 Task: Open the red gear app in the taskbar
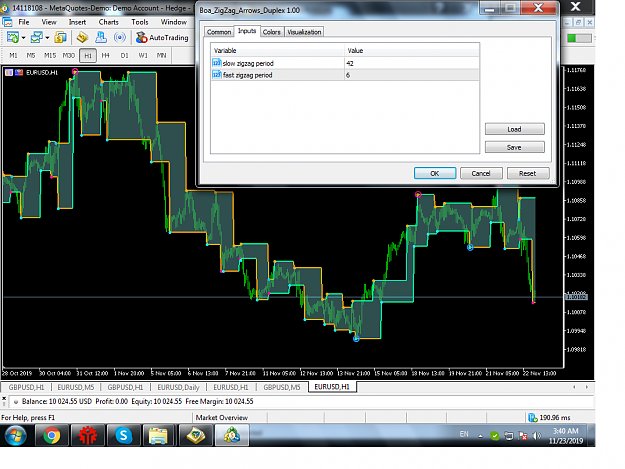[88, 435]
